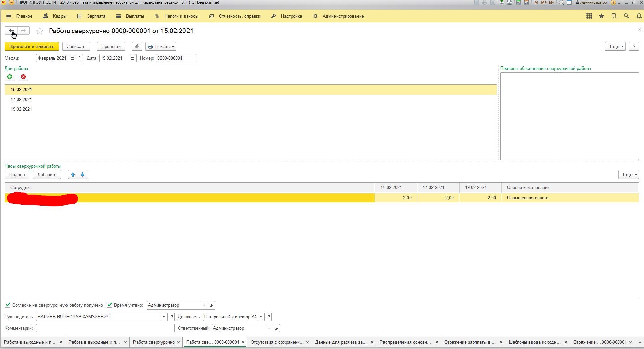644x349 pixels.
Task: Move employee row up with blue arrow
Action: click(x=73, y=174)
